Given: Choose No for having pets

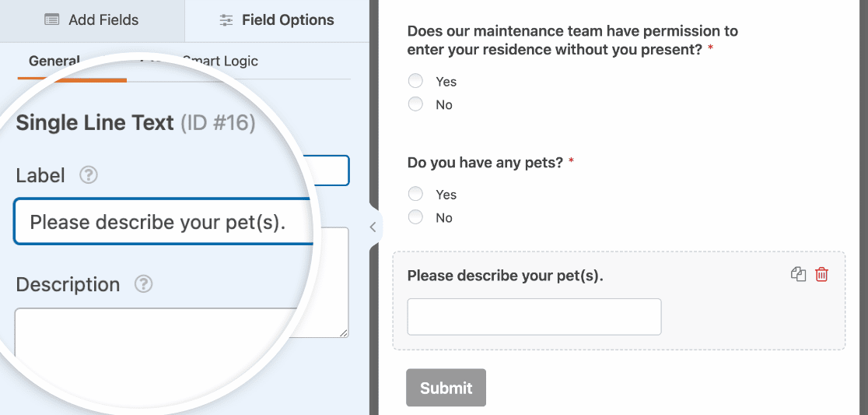Looking at the screenshot, I should tap(415, 217).
